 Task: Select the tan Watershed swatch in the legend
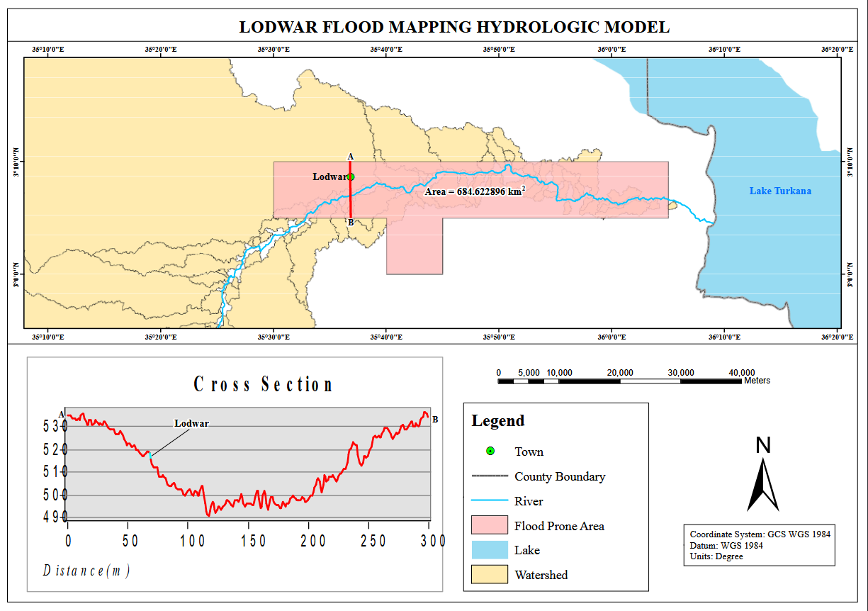[490, 574]
